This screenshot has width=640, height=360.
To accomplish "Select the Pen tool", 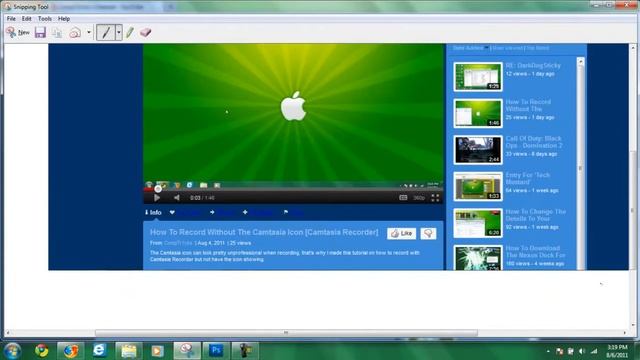I will pyautogui.click(x=106, y=32).
